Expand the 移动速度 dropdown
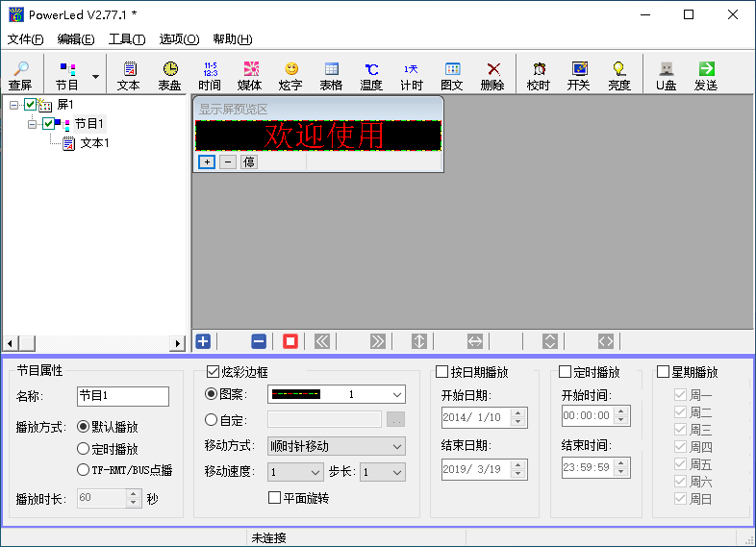 tap(296, 472)
